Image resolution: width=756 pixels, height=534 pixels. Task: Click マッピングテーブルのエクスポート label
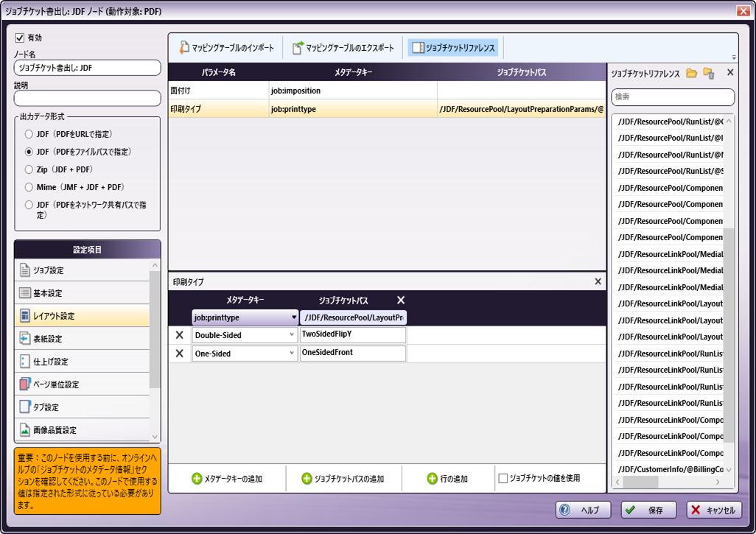350,48
